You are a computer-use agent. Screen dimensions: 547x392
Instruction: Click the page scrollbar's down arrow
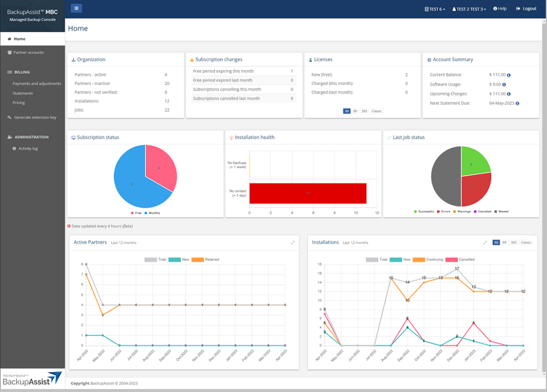pyautogui.click(x=544, y=374)
